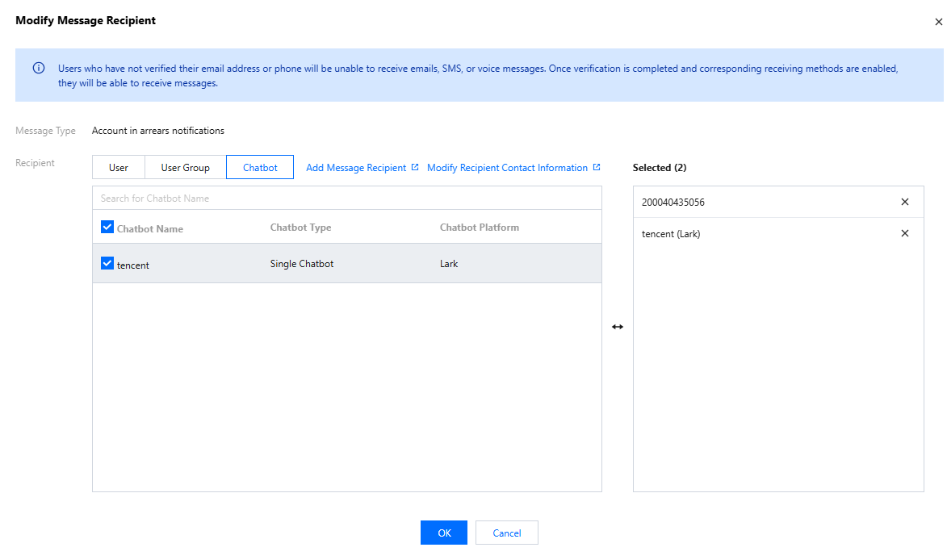
Task: Remove 200040435056 from the Selected list
Action: (x=904, y=203)
